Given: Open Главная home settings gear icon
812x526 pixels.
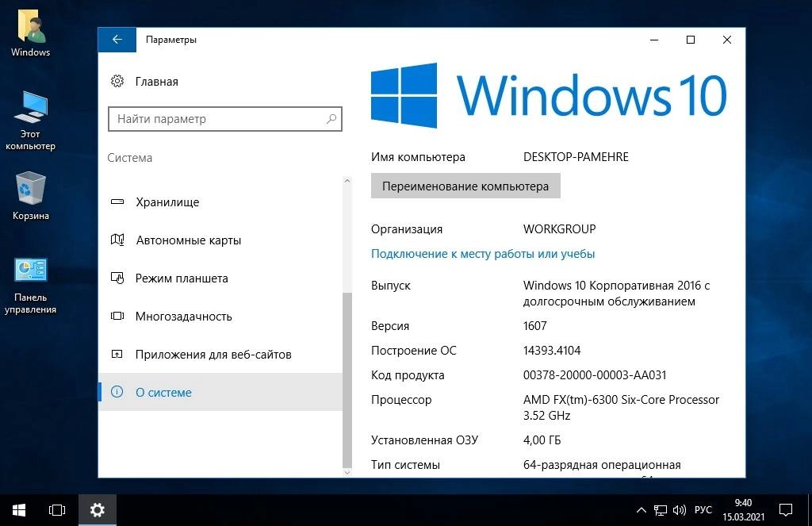Looking at the screenshot, I should 117,82.
